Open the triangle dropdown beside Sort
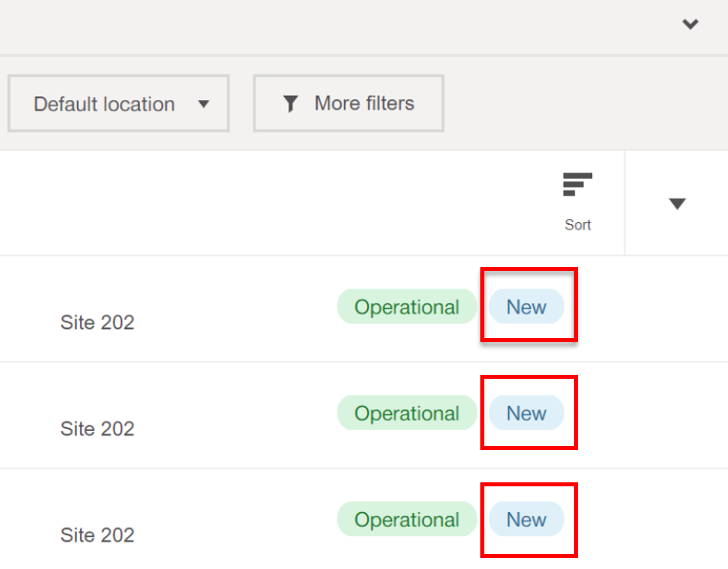728x569 pixels. point(677,203)
